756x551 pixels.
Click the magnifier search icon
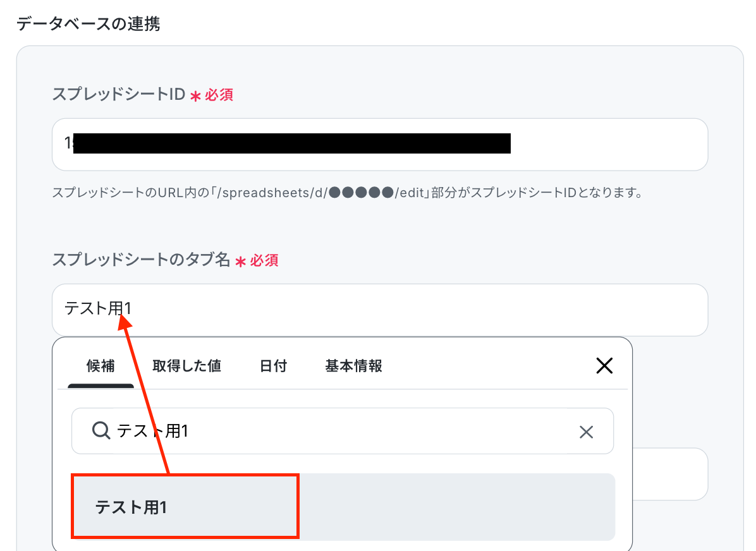pos(101,430)
